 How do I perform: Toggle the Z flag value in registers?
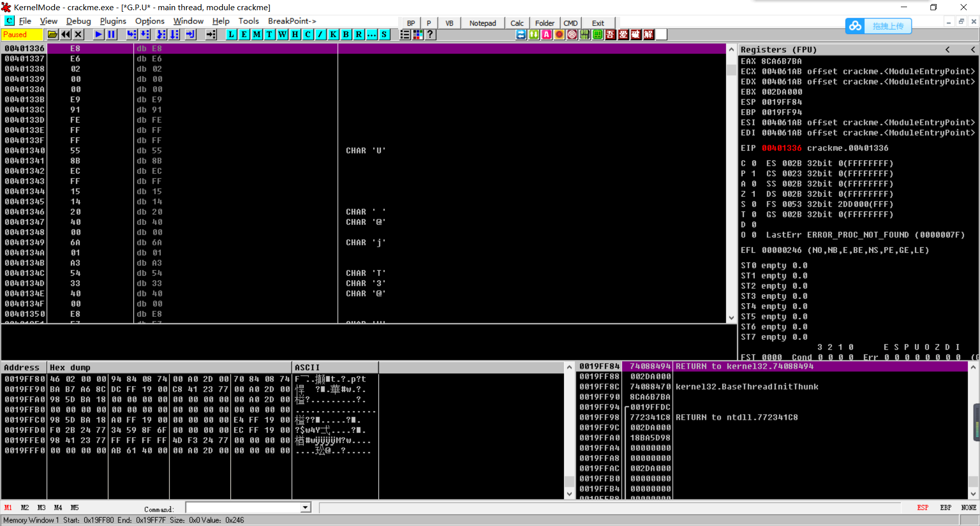coord(754,194)
